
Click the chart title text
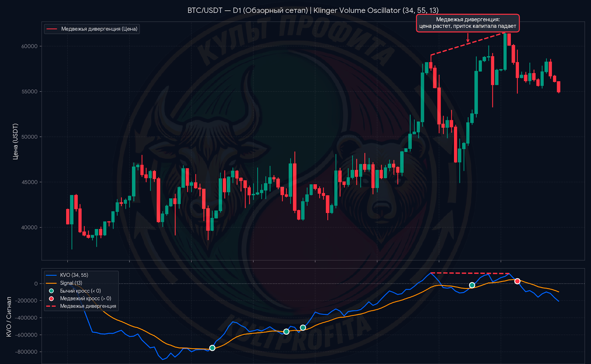pos(313,10)
